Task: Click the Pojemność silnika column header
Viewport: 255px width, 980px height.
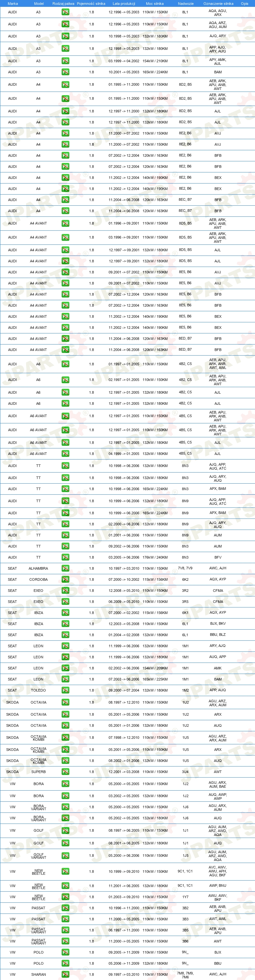Action: tap(91, 4)
